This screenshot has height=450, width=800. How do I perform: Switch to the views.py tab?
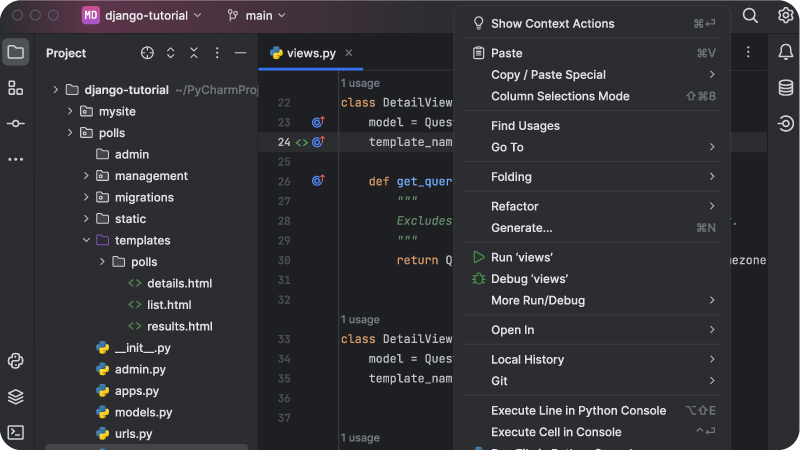(x=311, y=53)
